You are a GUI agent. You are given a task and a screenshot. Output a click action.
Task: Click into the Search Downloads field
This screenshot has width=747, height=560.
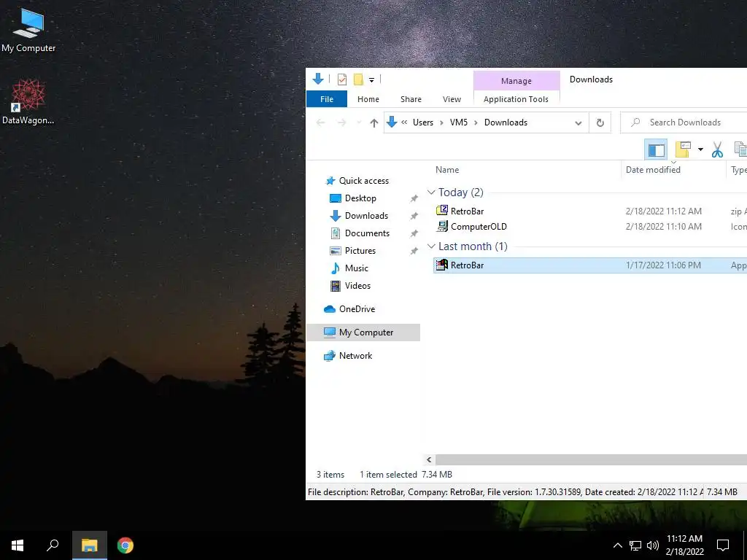point(684,122)
